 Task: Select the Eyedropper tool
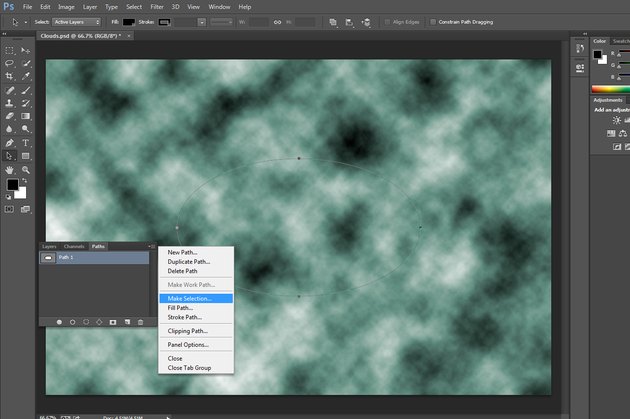[25, 76]
